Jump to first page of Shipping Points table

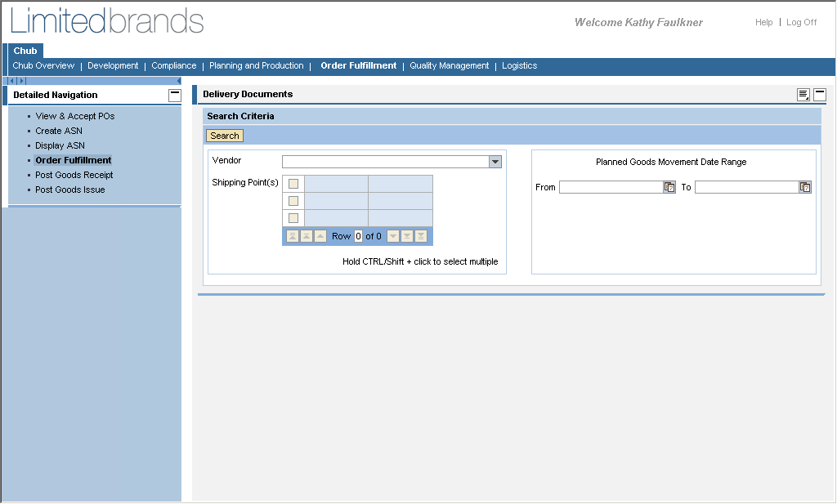tap(293, 236)
